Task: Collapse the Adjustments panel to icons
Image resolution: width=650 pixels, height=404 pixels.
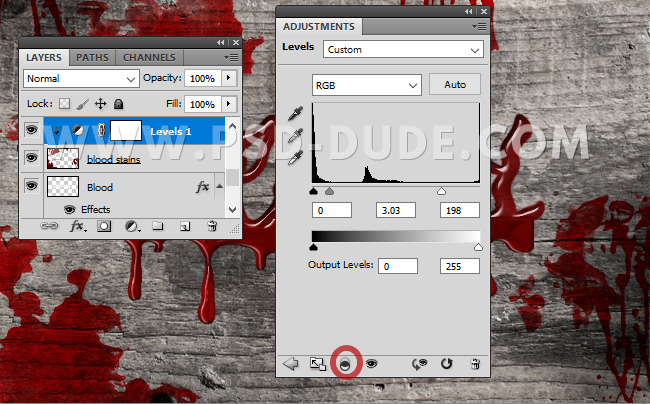Action: pos(469,12)
